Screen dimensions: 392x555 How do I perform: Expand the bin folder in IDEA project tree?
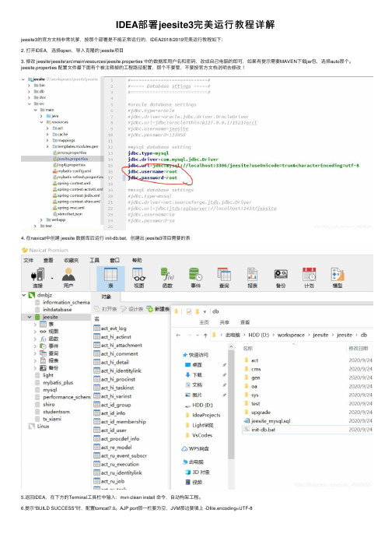[x=29, y=86]
